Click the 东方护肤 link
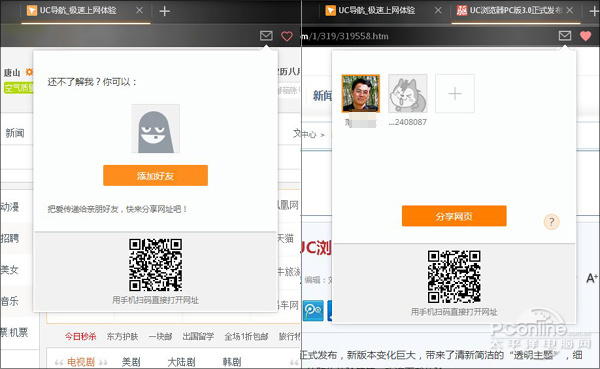This screenshot has height=369, width=600. [122, 336]
